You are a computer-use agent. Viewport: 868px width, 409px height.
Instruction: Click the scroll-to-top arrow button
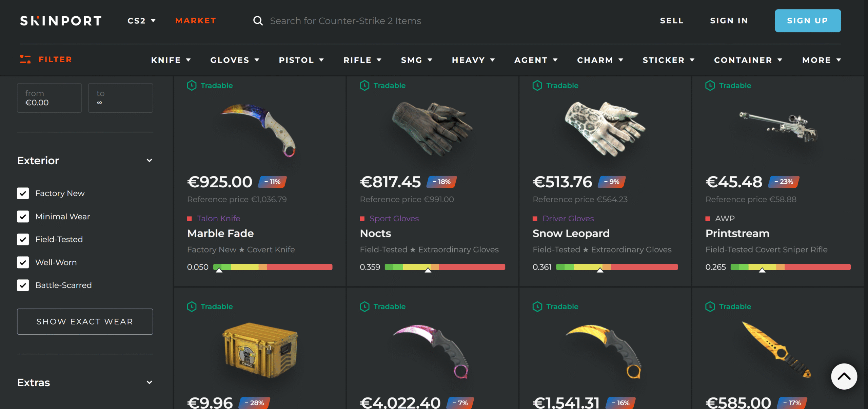(844, 376)
